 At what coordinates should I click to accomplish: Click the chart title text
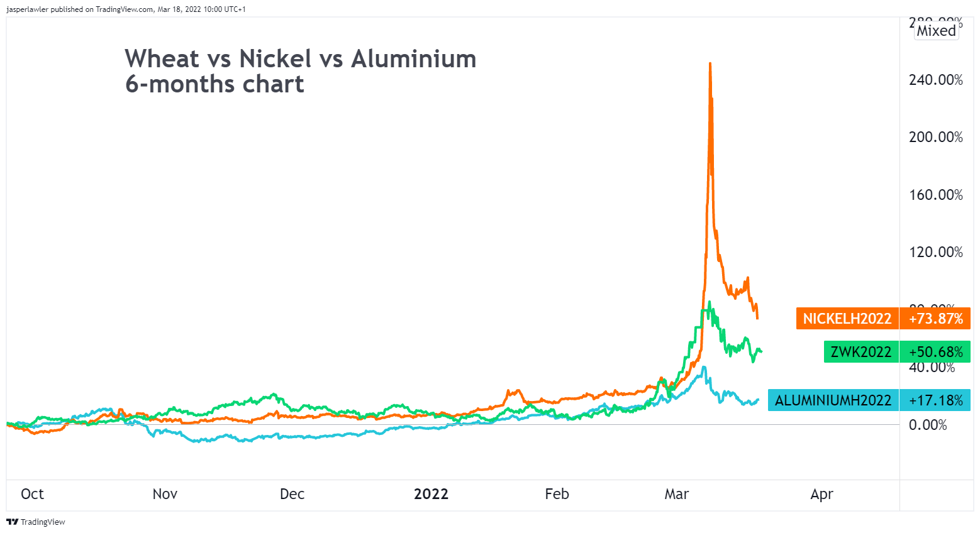(x=300, y=71)
